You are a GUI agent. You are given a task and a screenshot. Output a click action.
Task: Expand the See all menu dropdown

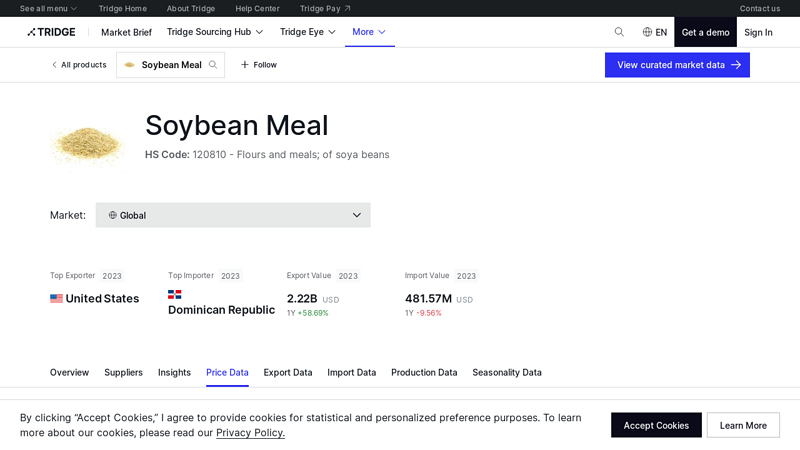pyautogui.click(x=48, y=8)
